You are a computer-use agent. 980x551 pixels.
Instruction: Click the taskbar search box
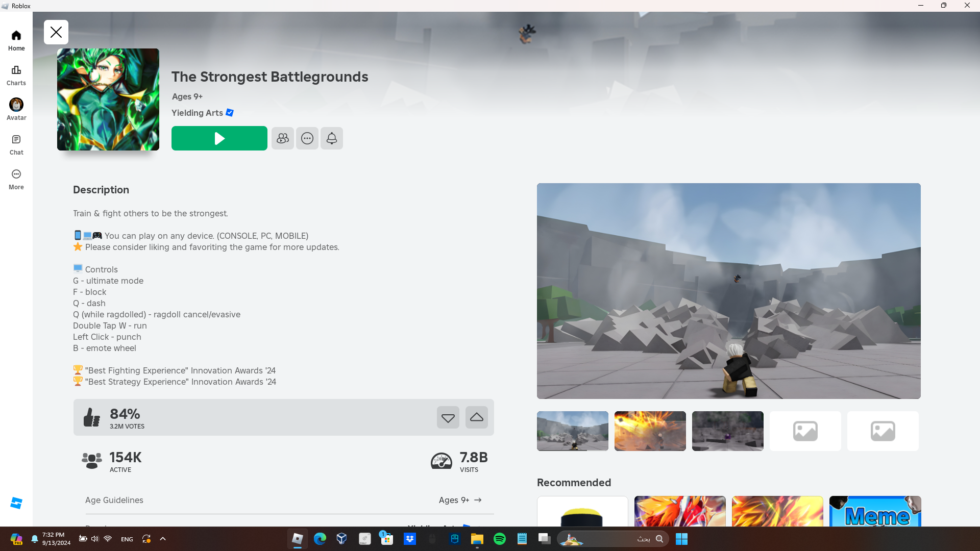tap(612, 539)
